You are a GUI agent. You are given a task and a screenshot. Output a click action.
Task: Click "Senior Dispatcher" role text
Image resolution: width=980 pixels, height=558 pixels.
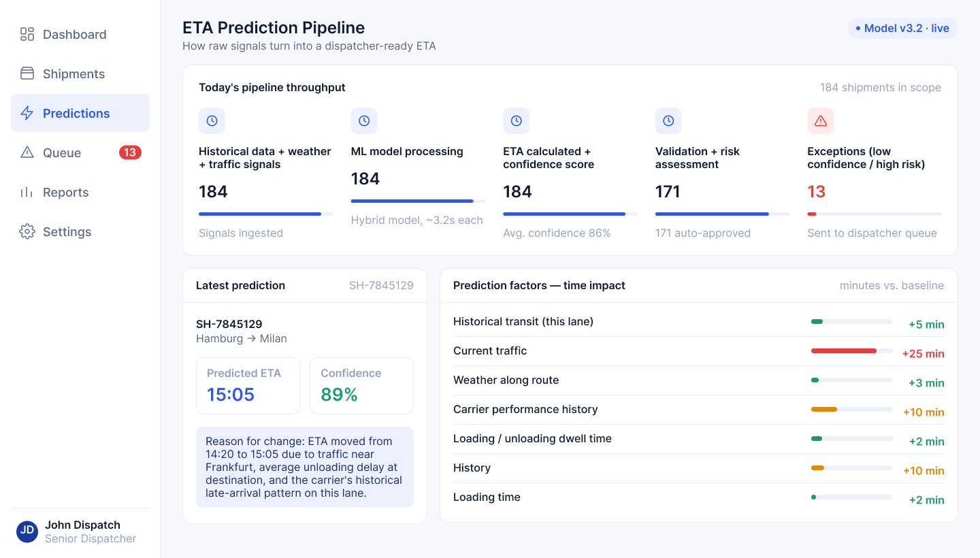coord(91,538)
